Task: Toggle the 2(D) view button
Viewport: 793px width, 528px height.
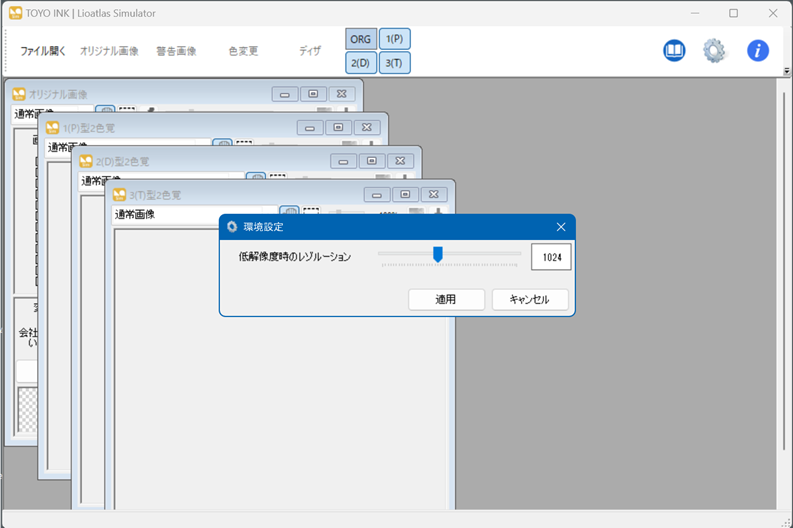Action: [361, 63]
